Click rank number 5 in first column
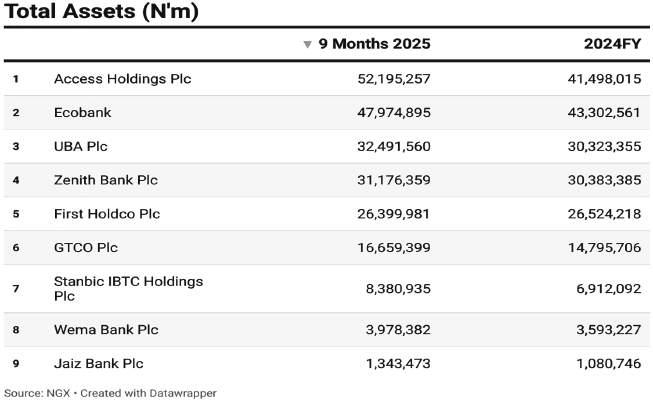This screenshot has height=402, width=653. [x=16, y=214]
